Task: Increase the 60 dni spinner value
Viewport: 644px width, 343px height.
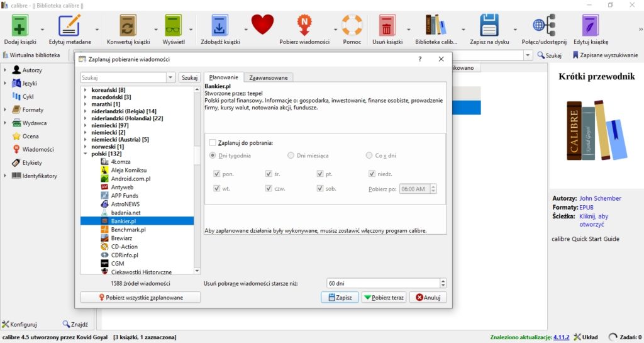Action: point(443,281)
